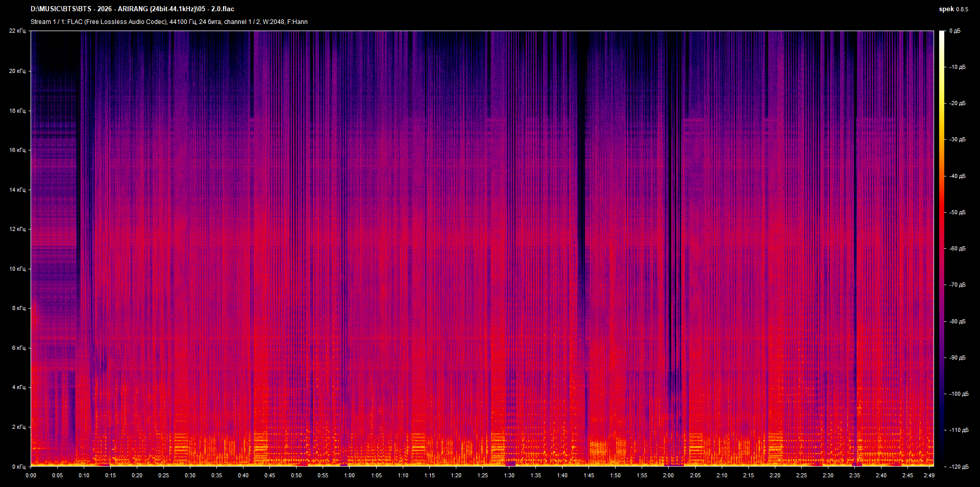
Task: Click the -60 дБ legend label
Action: pos(958,249)
